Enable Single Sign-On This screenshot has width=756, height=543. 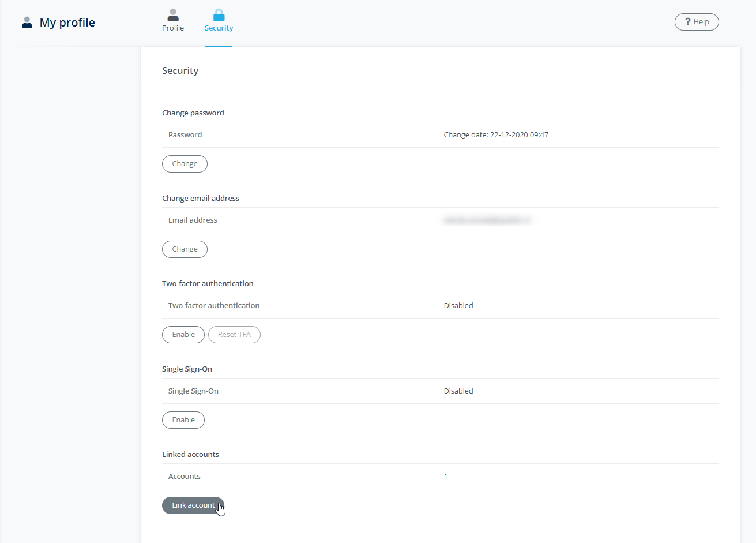pyautogui.click(x=183, y=420)
